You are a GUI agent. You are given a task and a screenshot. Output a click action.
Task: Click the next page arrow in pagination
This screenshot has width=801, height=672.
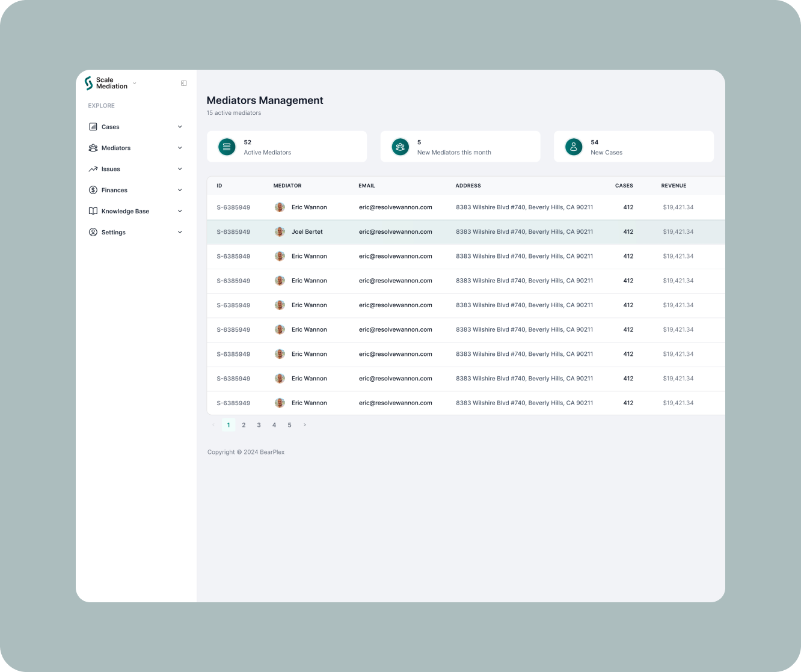(x=305, y=425)
